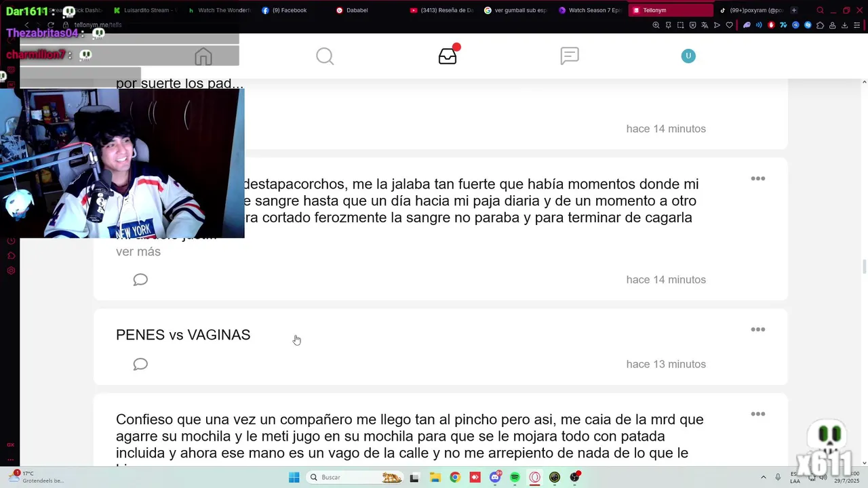Screen dimensions: 868x488
Task: Switch to the Dababel tab
Action: [367, 10]
